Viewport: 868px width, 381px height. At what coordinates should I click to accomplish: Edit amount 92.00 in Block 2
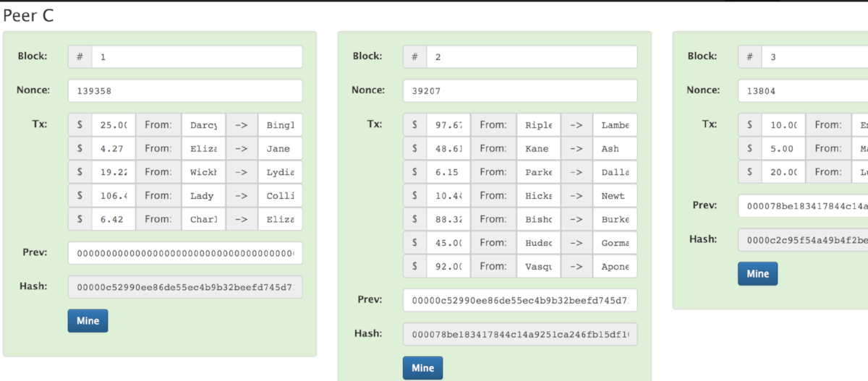[x=448, y=266]
